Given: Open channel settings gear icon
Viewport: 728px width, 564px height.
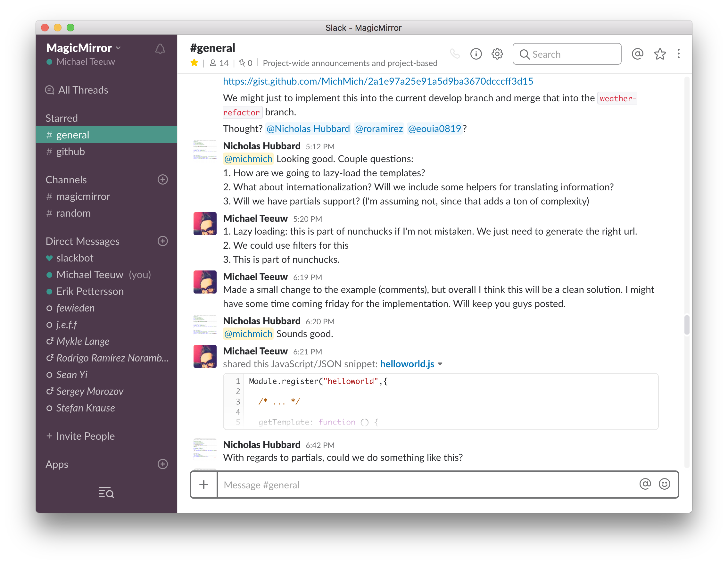Looking at the screenshot, I should pos(497,54).
